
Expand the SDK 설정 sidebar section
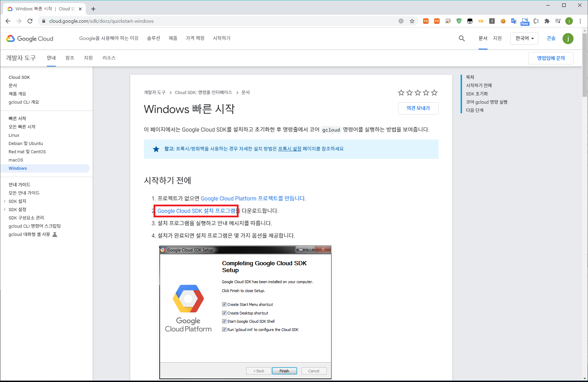[x=5, y=209]
